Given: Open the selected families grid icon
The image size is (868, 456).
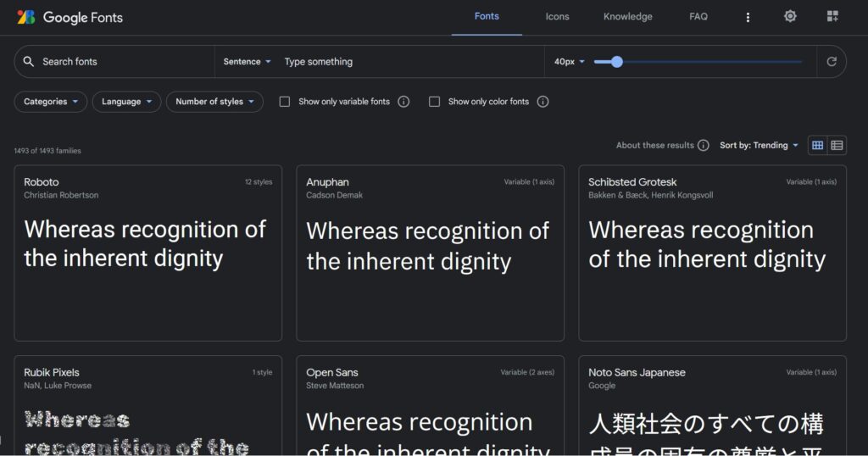Looking at the screenshot, I should click(832, 16).
